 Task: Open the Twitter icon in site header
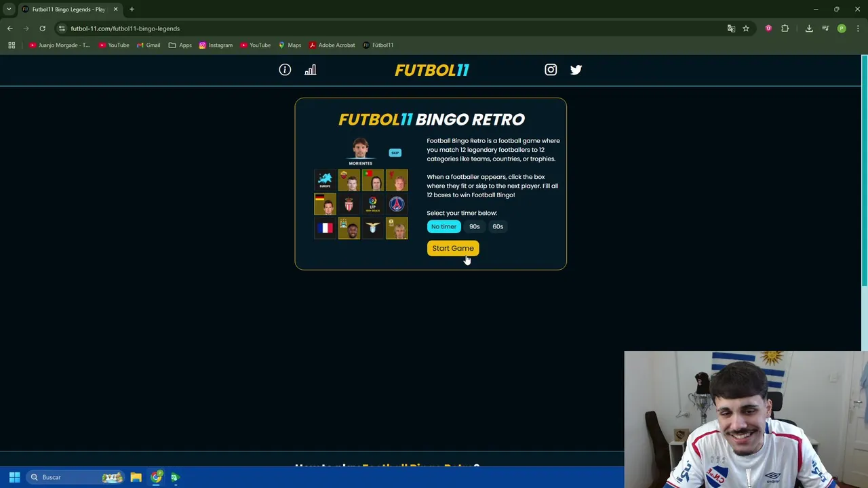tap(576, 70)
